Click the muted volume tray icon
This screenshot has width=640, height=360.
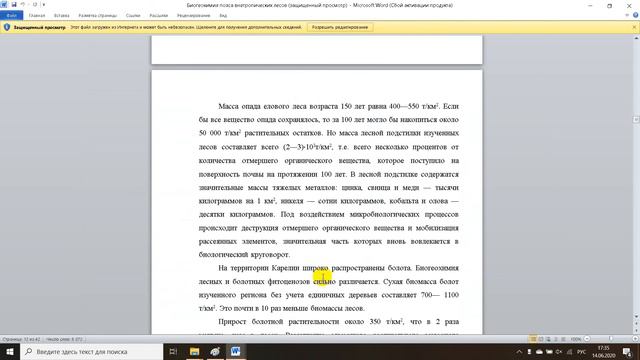pyautogui.click(x=559, y=352)
